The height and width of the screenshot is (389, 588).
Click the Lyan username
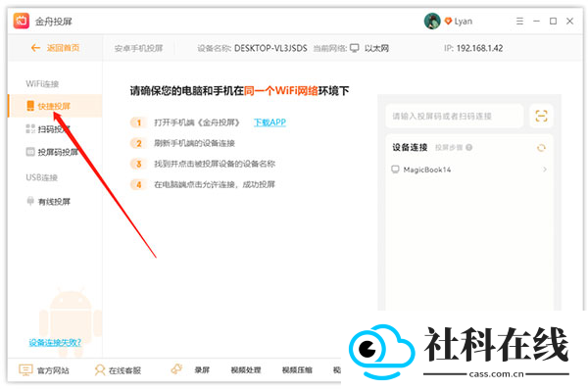[464, 22]
